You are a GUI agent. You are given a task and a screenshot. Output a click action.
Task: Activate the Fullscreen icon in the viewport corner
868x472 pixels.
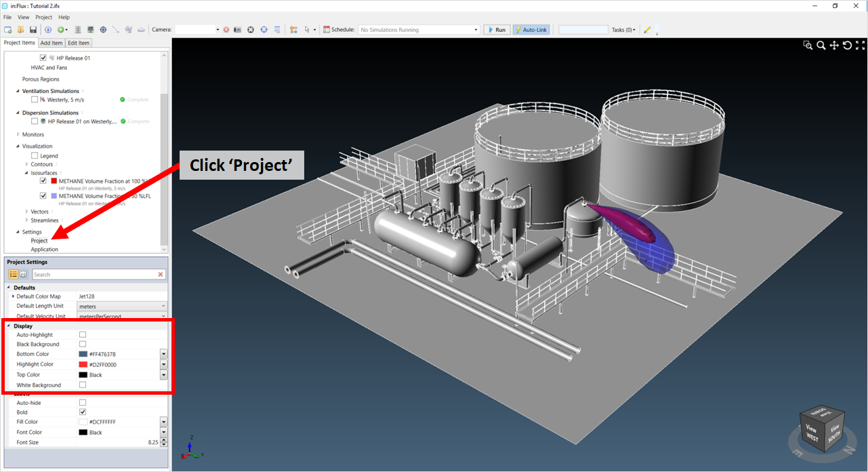(x=861, y=45)
